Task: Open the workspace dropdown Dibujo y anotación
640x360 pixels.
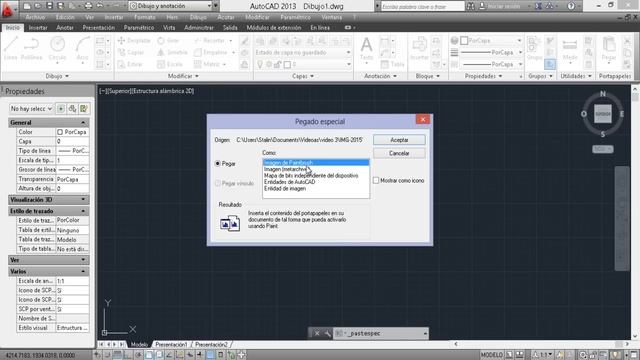Action: pyautogui.click(x=171, y=6)
